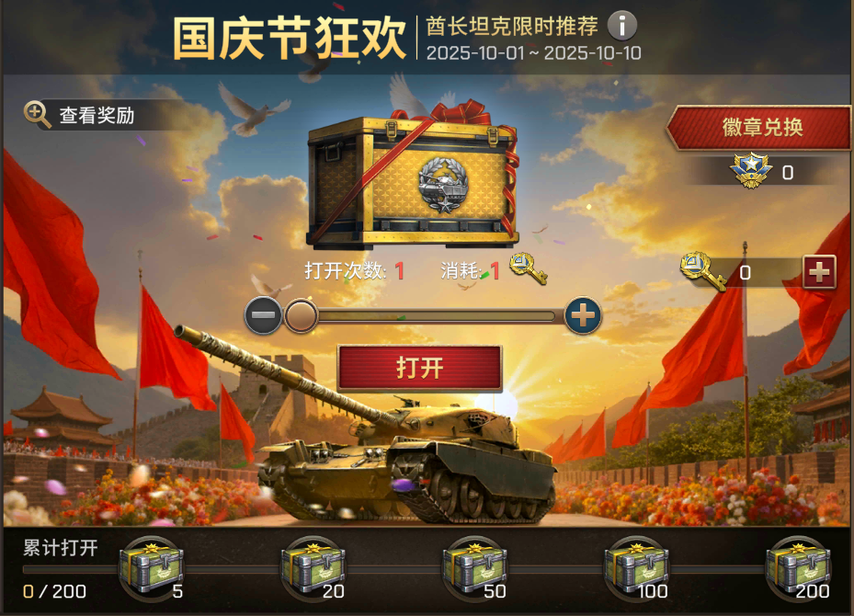The height and width of the screenshot is (616, 854).
Task: Increase open count with the blue plus button
Action: (583, 315)
